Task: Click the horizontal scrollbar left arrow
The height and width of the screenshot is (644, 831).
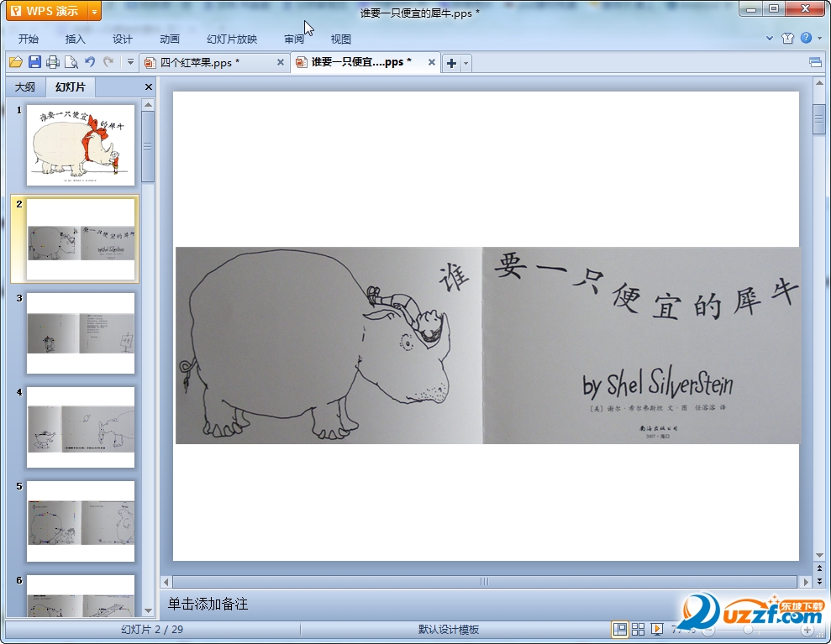Action: coord(166,582)
